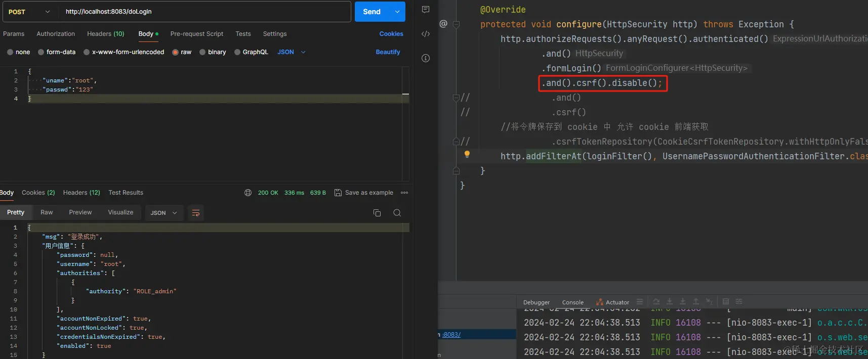Open the :8083/ link in IDE
The image size is (868, 359).
point(451,335)
